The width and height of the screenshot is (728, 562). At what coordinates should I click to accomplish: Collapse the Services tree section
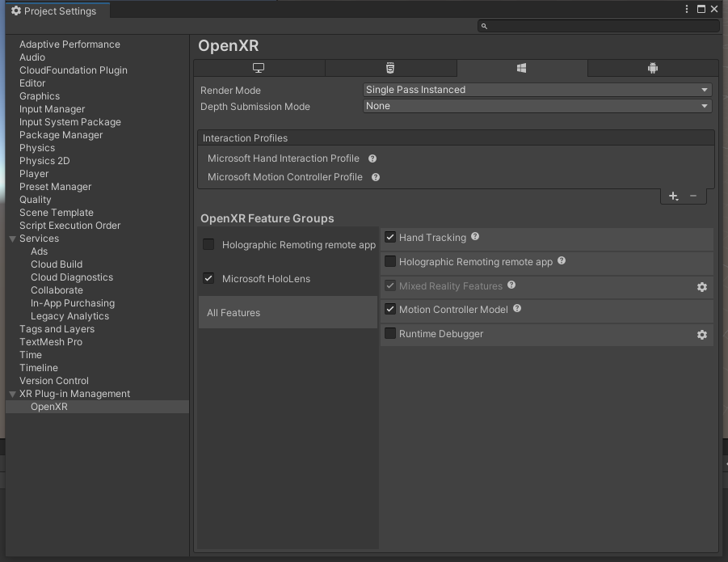point(13,239)
